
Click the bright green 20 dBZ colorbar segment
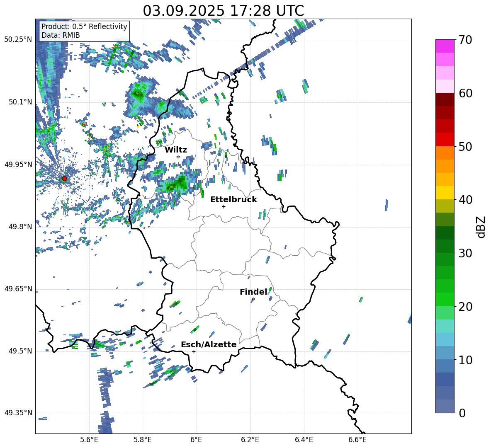tap(445, 300)
